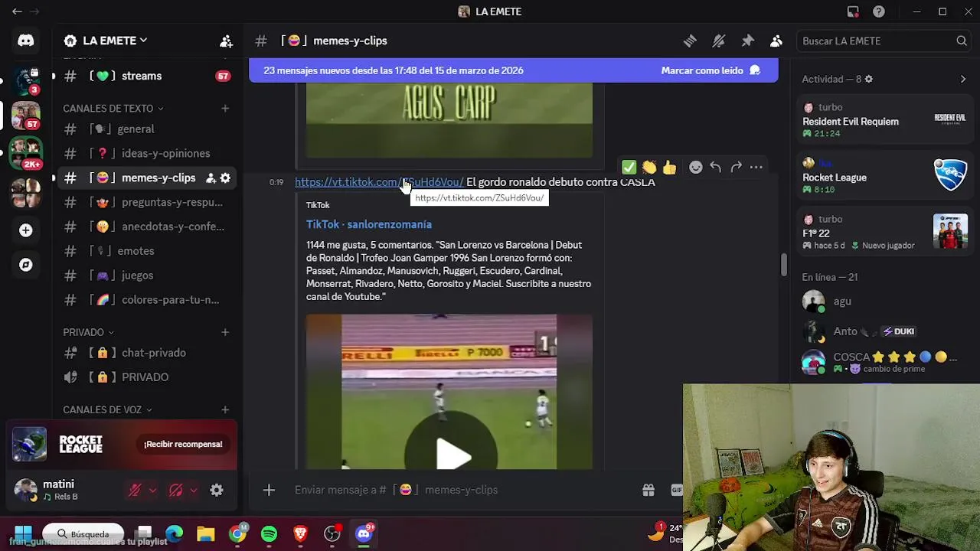Invite people icon next to LA EMETE
Image resolution: width=980 pixels, height=551 pixels.
(x=226, y=41)
